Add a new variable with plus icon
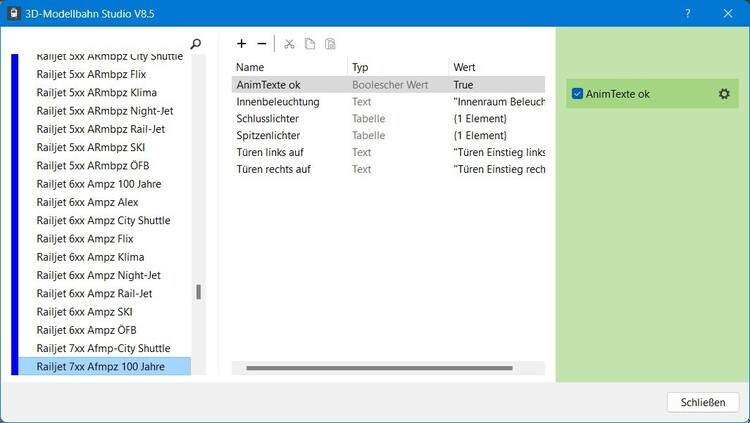This screenshot has width=750, height=423. click(242, 44)
